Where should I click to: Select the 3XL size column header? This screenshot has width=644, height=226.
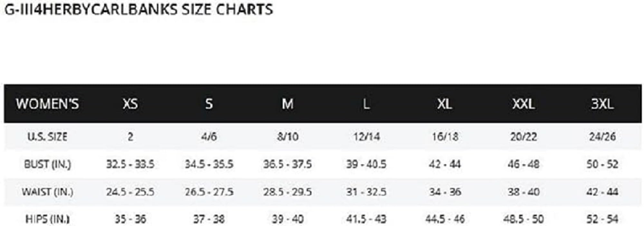pyautogui.click(x=602, y=104)
